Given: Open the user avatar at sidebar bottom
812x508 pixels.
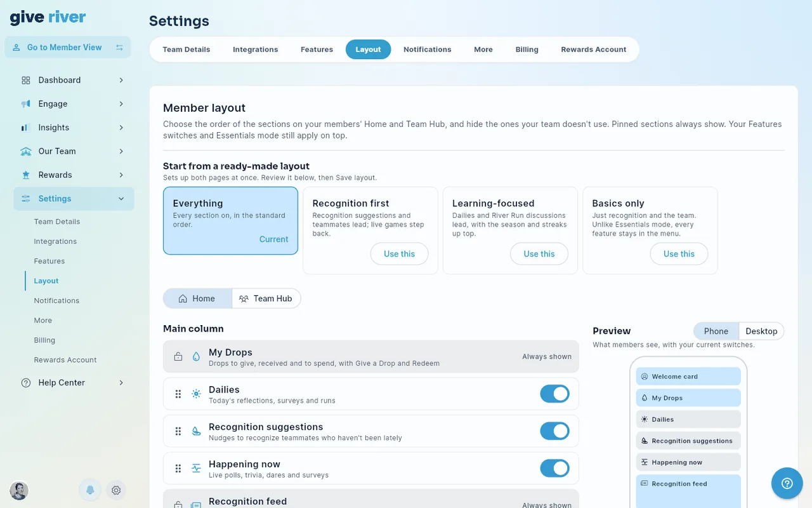Looking at the screenshot, I should (19, 490).
